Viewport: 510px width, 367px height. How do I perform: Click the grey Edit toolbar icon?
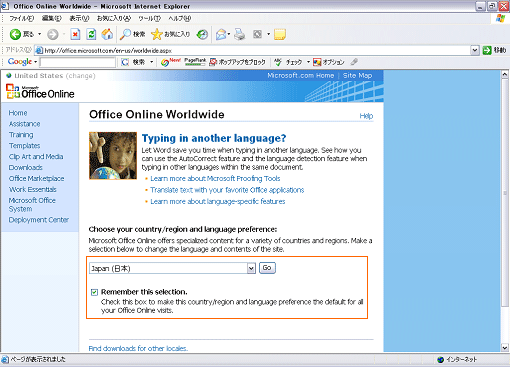click(x=258, y=34)
